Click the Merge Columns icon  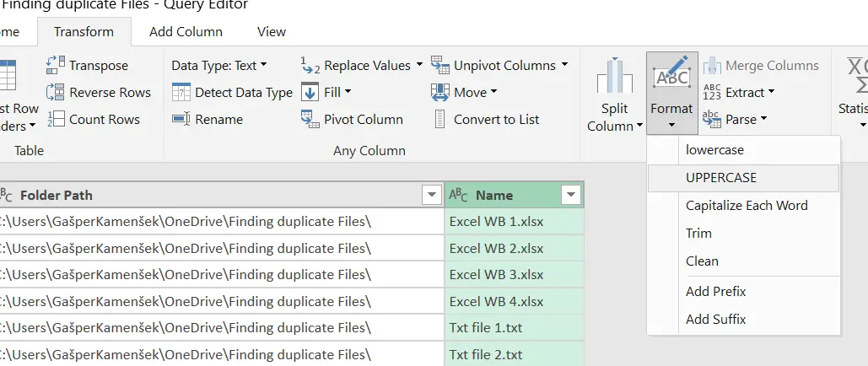[712, 65]
